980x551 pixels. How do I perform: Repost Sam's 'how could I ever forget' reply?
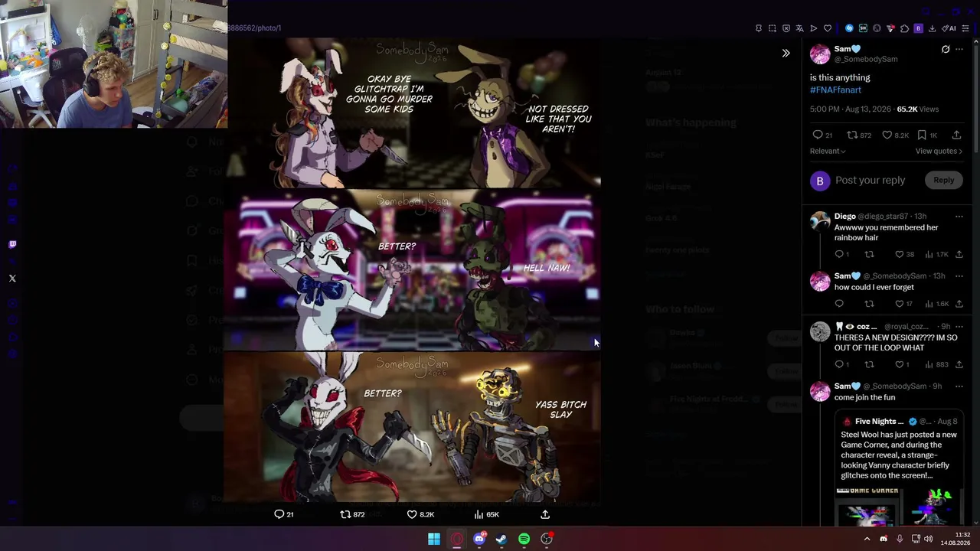869,304
